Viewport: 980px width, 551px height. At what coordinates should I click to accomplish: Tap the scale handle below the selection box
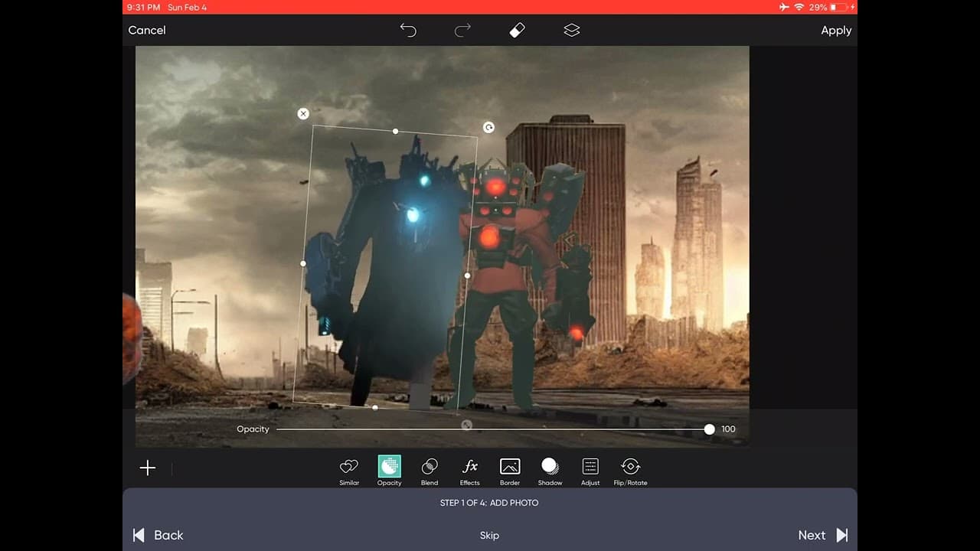coord(466,425)
